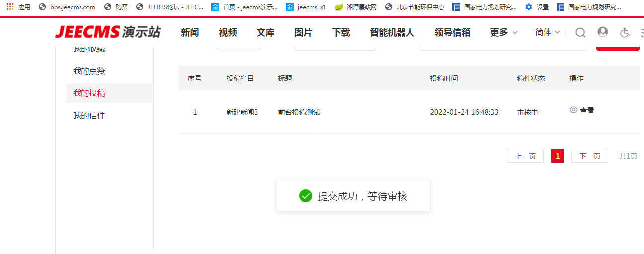This screenshot has width=644, height=254.
Task: Click the 投稿时间 column header
Action: coord(444,78)
